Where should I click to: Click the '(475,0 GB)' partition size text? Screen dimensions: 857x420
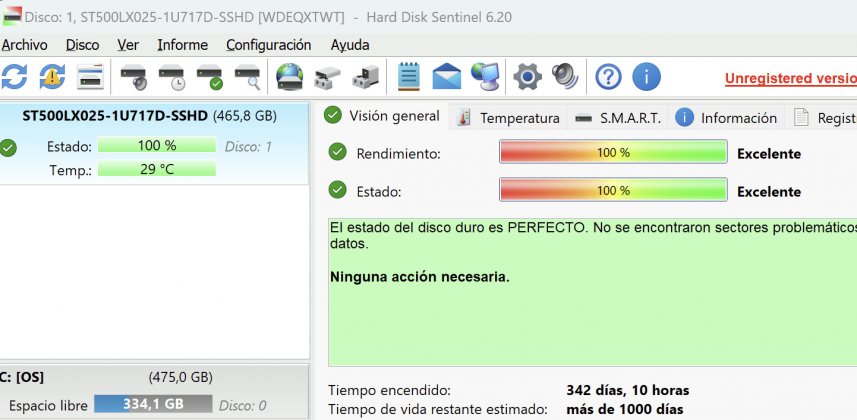point(180,377)
